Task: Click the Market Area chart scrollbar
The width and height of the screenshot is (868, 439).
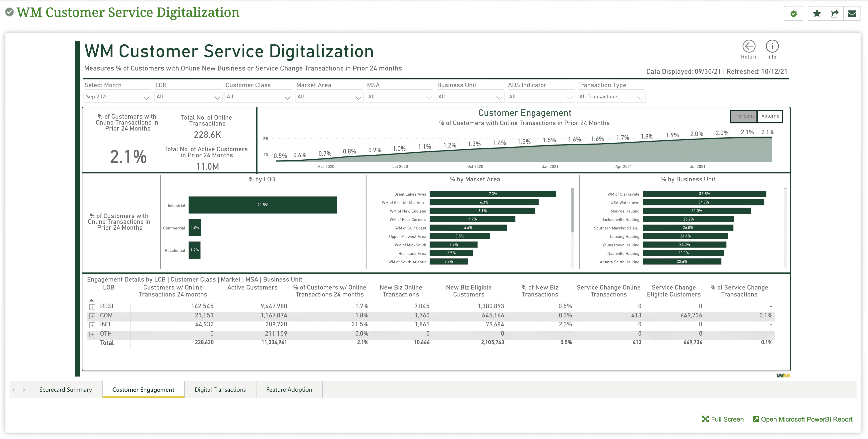Action: pos(572,210)
